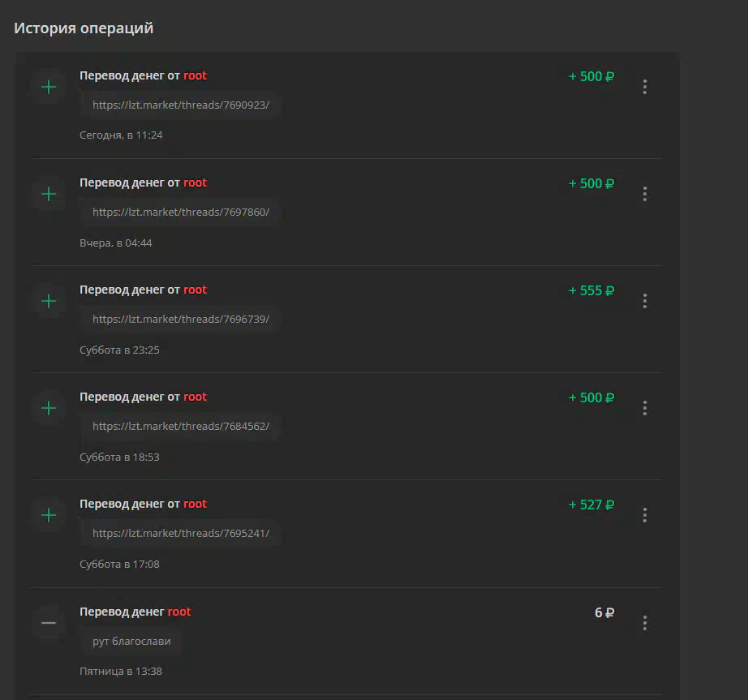Open options menu for the +555 ₽ transfer
This screenshot has height=700, width=748.
(x=644, y=301)
